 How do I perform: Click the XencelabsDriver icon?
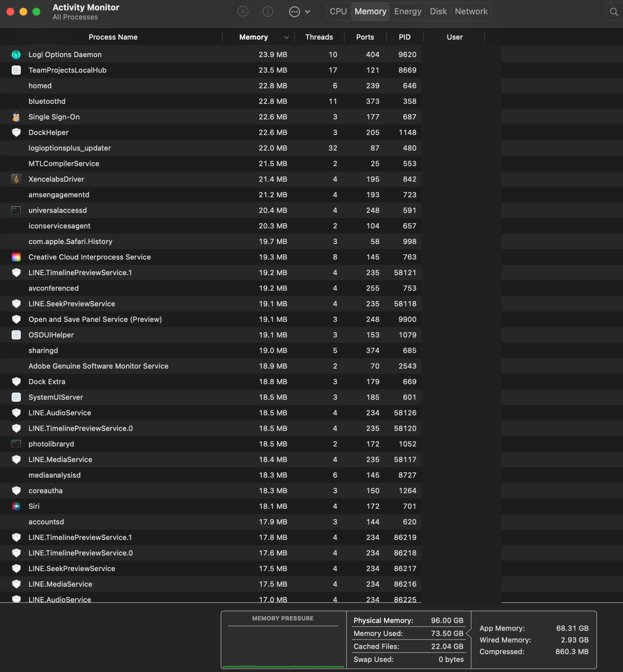point(16,179)
